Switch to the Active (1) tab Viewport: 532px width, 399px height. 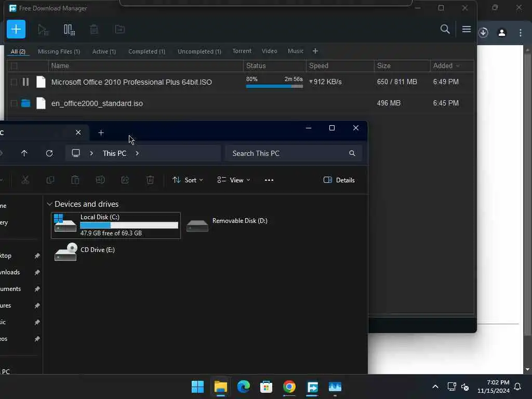coord(104,51)
